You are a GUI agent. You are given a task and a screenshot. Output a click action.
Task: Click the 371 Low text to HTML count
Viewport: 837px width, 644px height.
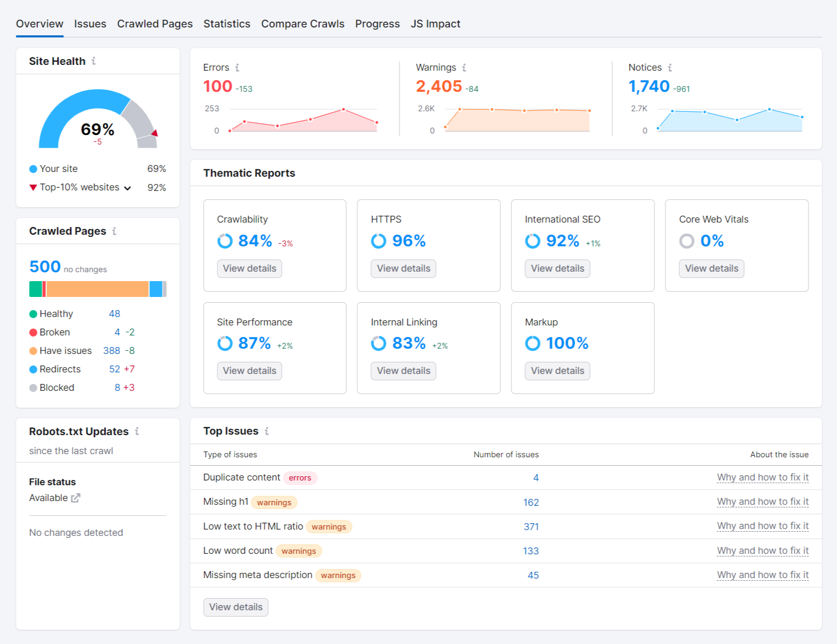point(531,526)
